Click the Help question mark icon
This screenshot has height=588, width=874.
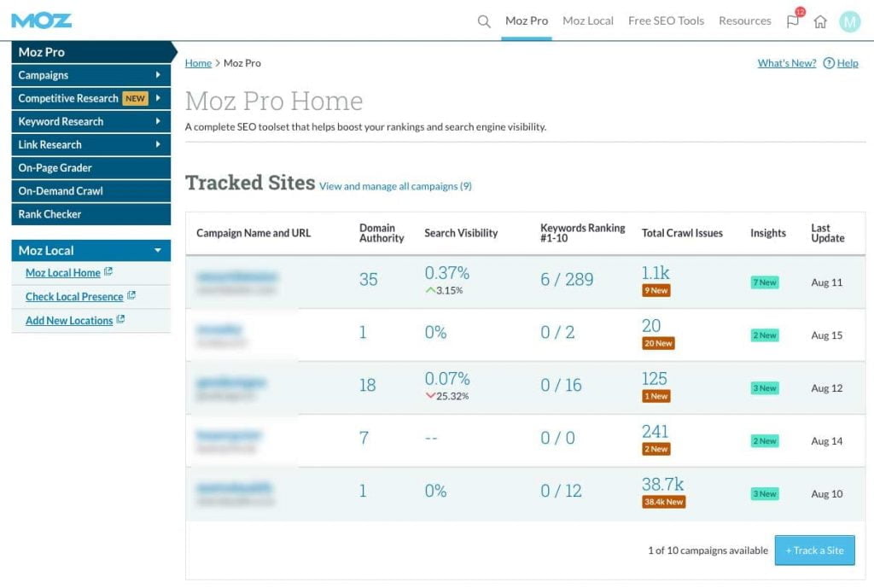[829, 63]
